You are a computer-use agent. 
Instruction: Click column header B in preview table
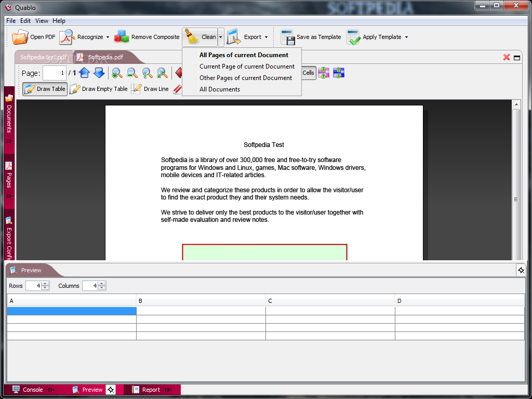201,301
